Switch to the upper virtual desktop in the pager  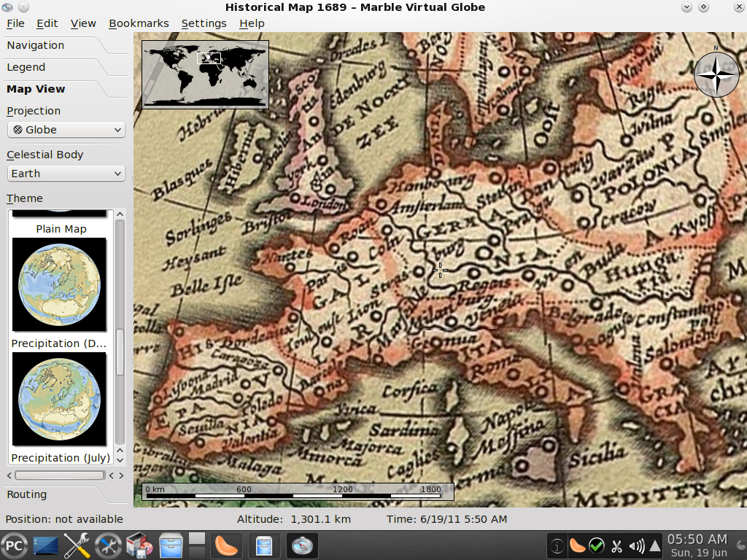(197, 538)
